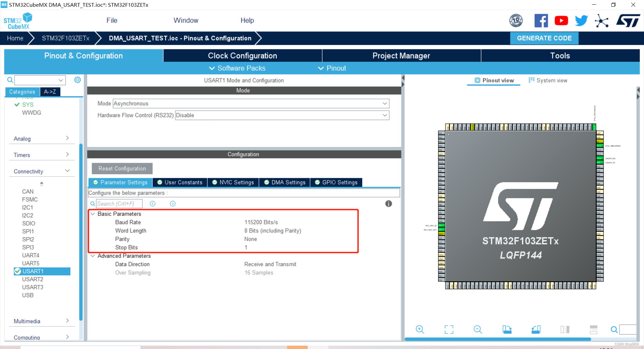Open the Software Packs dropdown
The width and height of the screenshot is (644, 349).
click(x=237, y=68)
